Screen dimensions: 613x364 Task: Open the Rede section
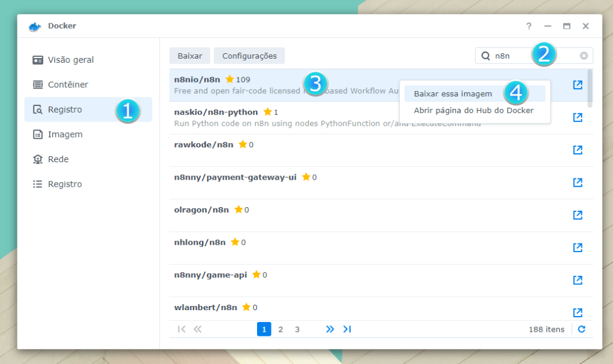tap(58, 159)
